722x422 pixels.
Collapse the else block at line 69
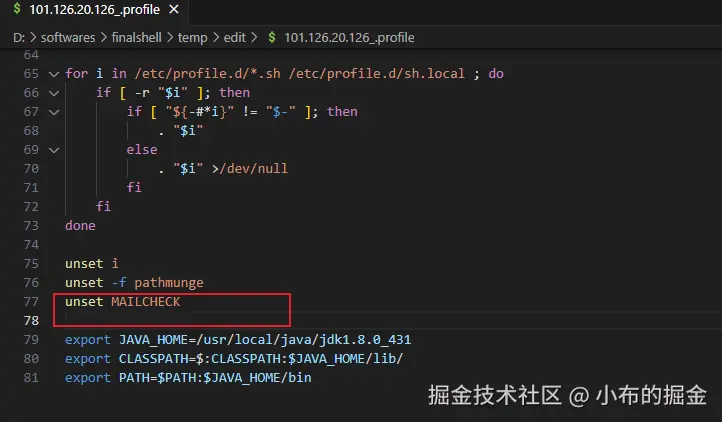coord(54,150)
